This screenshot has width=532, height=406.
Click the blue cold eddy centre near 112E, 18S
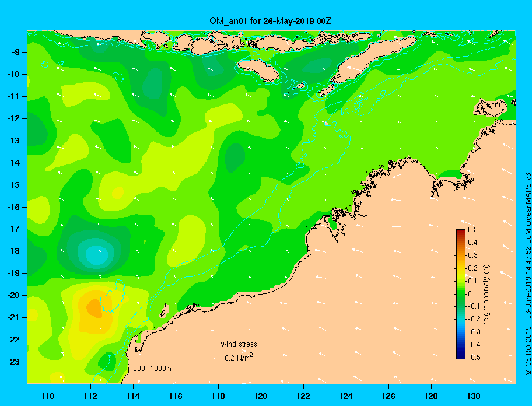click(96, 255)
